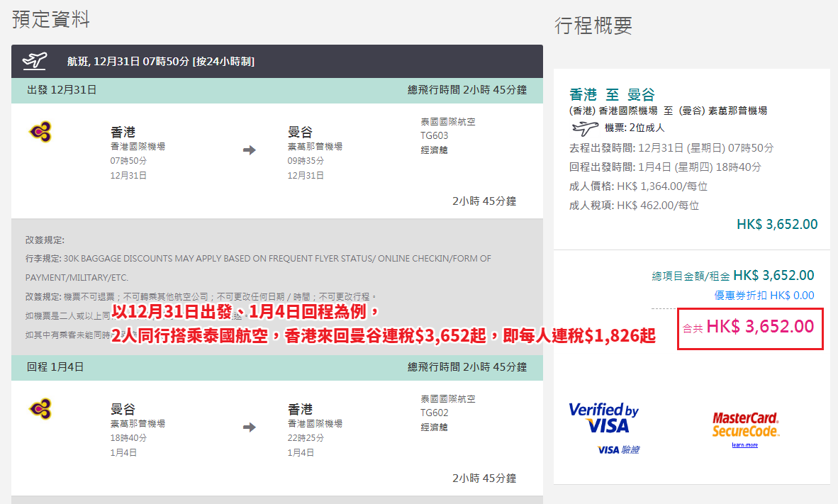Click the 去程出發時間 line in the summary
The width and height of the screenshot is (838, 504).
(671, 148)
